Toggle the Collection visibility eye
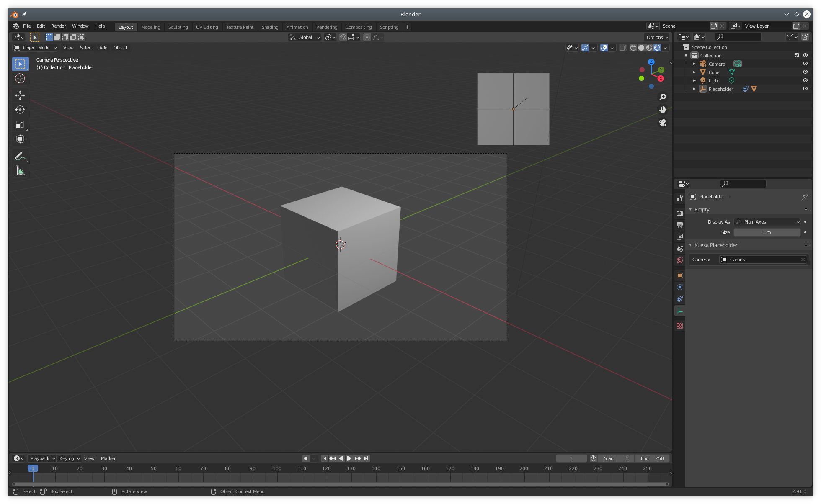Screen dimensions: 821x504 click(x=805, y=55)
